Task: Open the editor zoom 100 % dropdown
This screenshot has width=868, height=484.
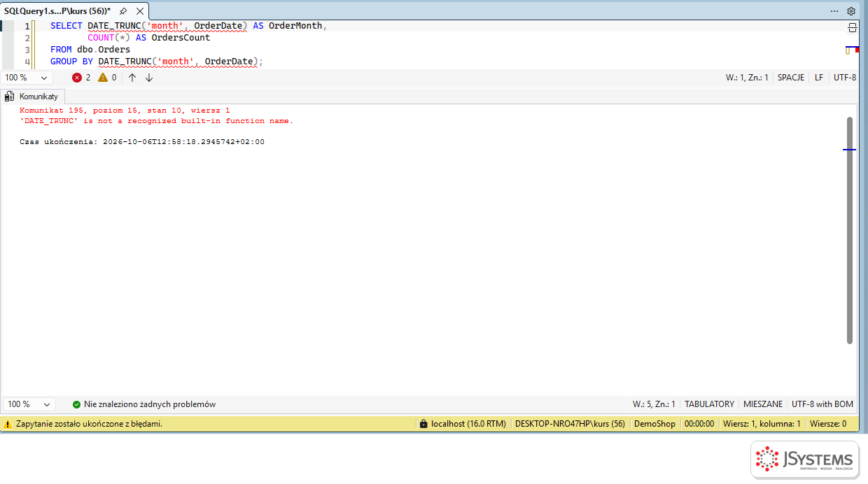Action: (x=27, y=78)
